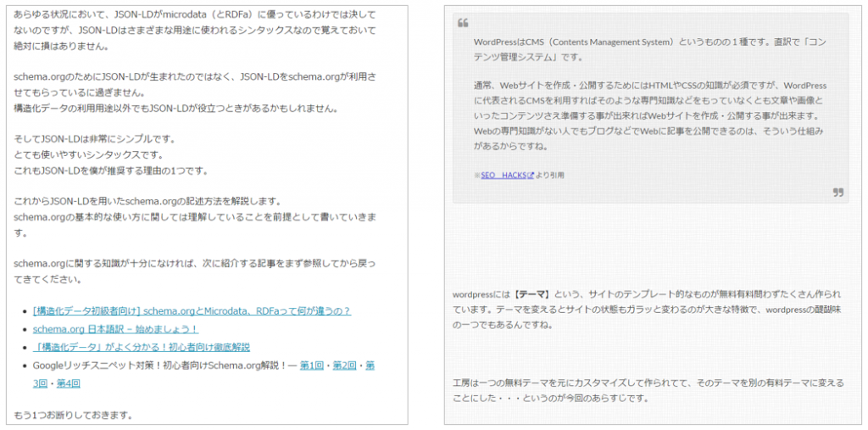868x430 pixels.
Task: Open the 'schema.org 日本語訳 – 始めましょう！' link
Action: click(x=115, y=329)
